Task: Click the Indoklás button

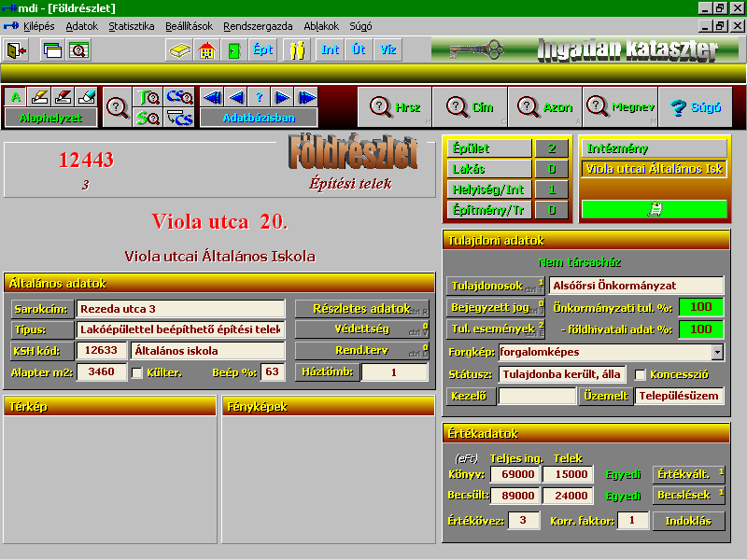Action: coord(689,521)
